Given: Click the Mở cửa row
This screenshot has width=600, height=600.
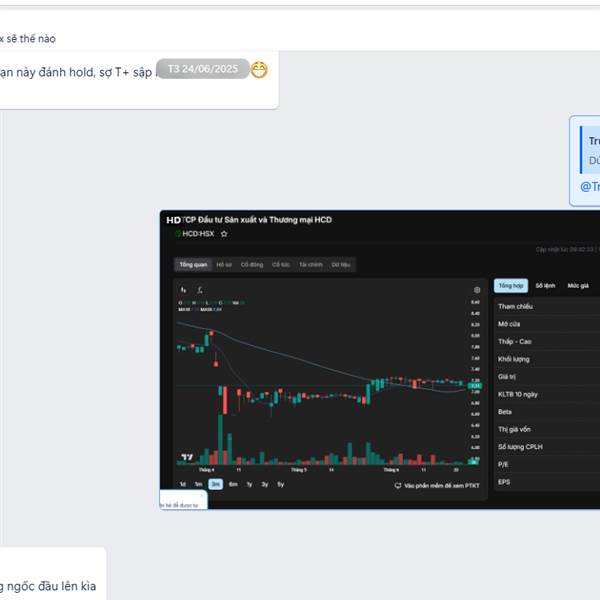Looking at the screenshot, I should pos(547,324).
